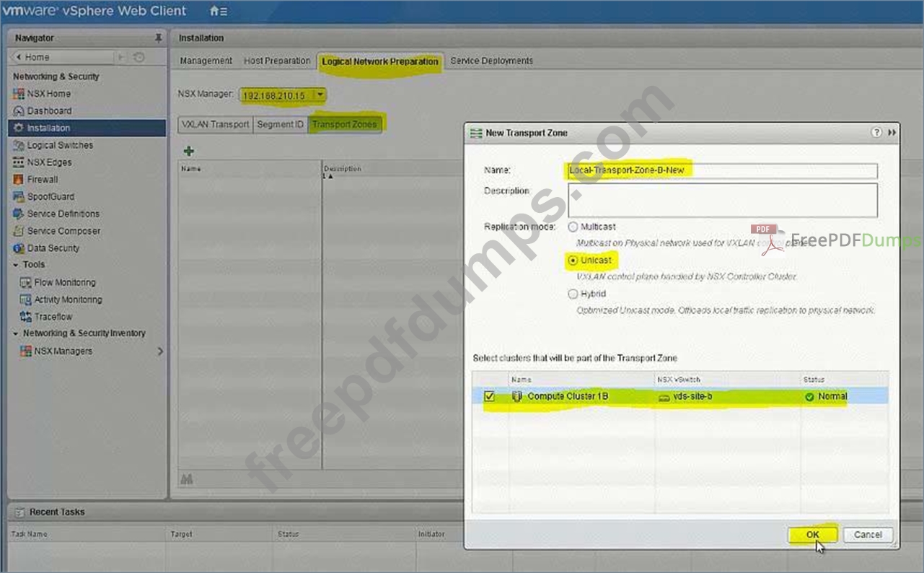Open the NSX Manager IP dropdown
Viewport: 924px width, 573px height.
click(x=320, y=95)
